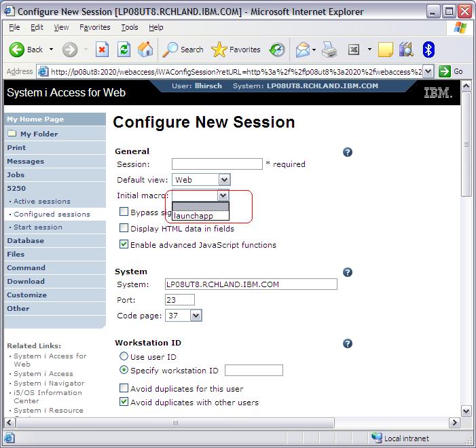The height and width of the screenshot is (448, 476).
Task: Click the IBM logo in header
Action: pyautogui.click(x=437, y=92)
